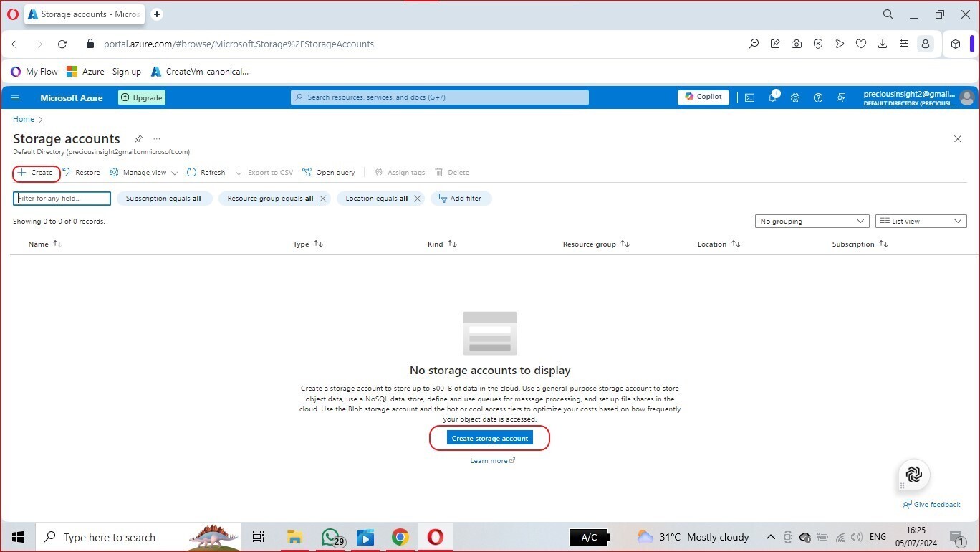Image resolution: width=980 pixels, height=552 pixels.
Task: Focus the Filter for any field box
Action: pyautogui.click(x=62, y=199)
